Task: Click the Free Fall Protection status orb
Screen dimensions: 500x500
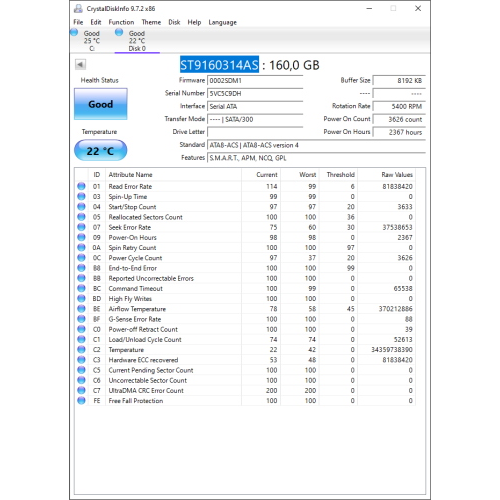Action: click(81, 401)
